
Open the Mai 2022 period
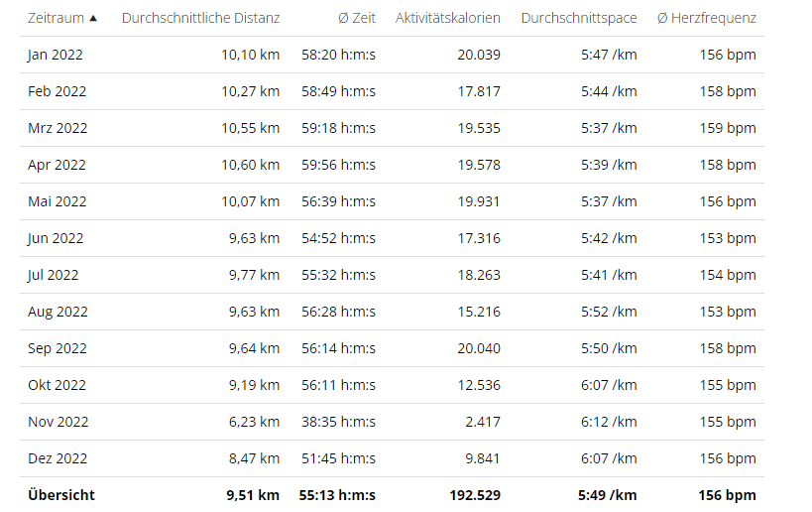57,201
